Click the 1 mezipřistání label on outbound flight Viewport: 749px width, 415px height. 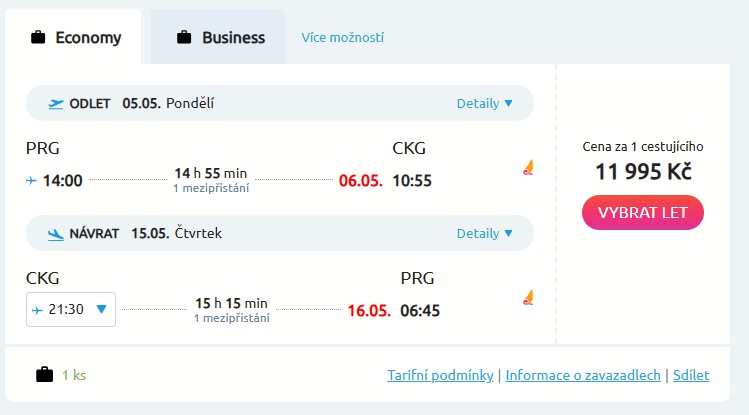coord(211,188)
